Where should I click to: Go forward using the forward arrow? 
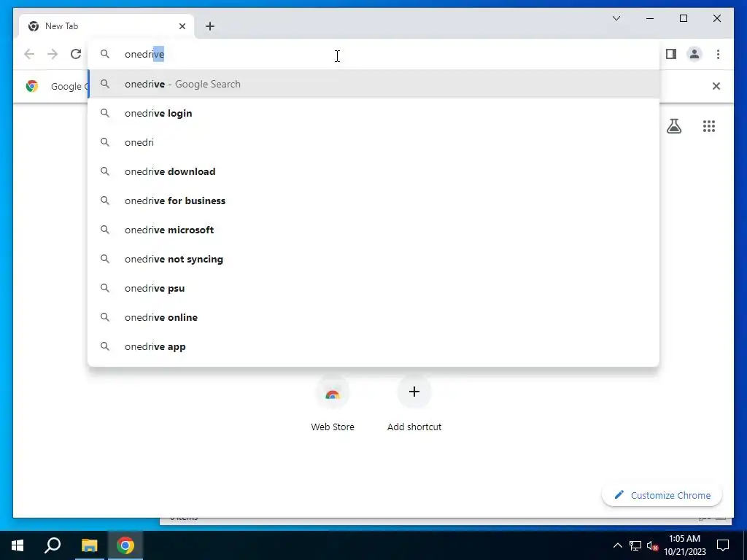(x=53, y=54)
